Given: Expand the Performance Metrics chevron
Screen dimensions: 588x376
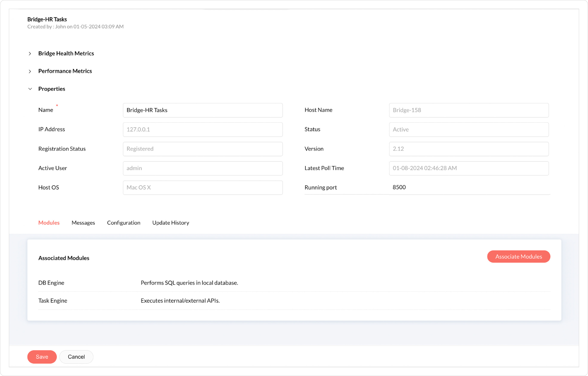Looking at the screenshot, I should click(x=30, y=71).
